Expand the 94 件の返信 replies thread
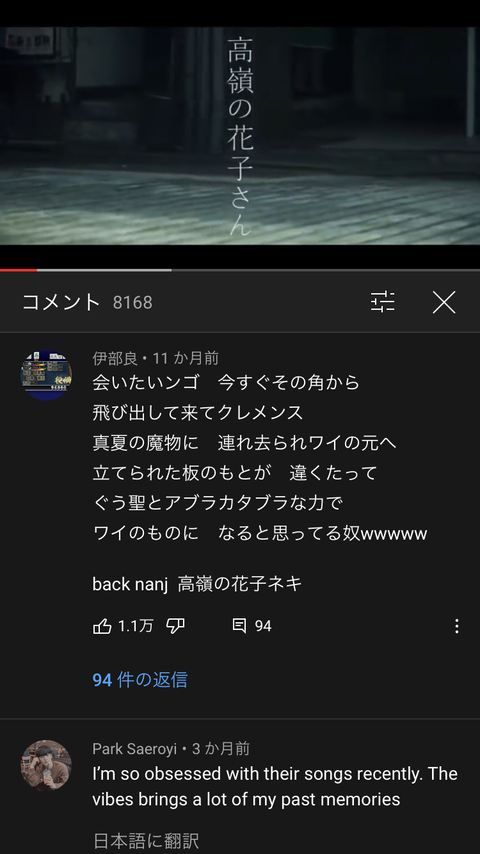The image size is (480, 854). tap(140, 680)
